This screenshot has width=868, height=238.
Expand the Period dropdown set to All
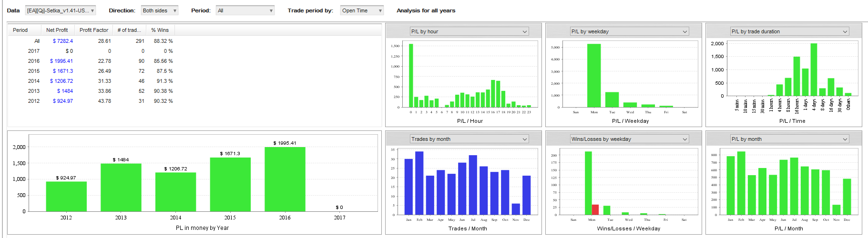(x=245, y=10)
